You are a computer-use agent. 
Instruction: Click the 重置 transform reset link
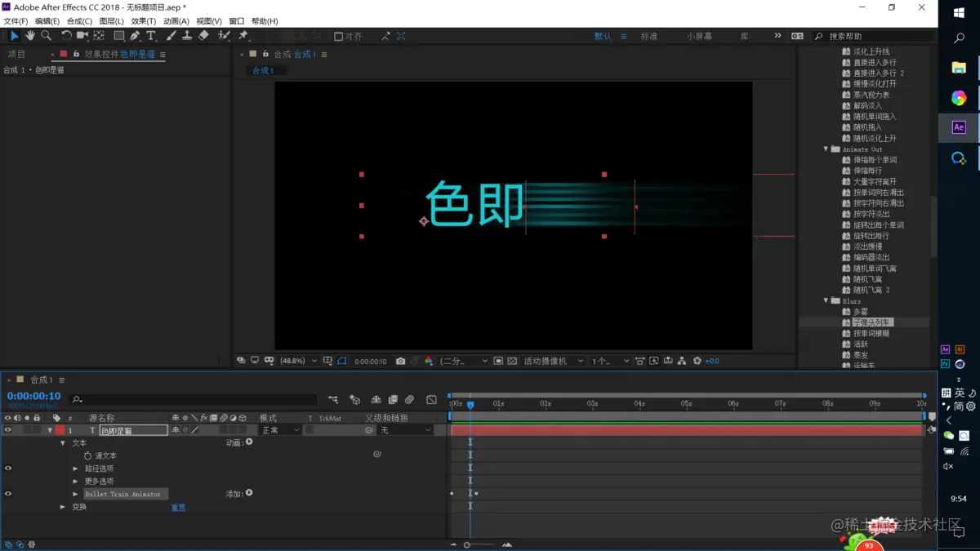178,508
